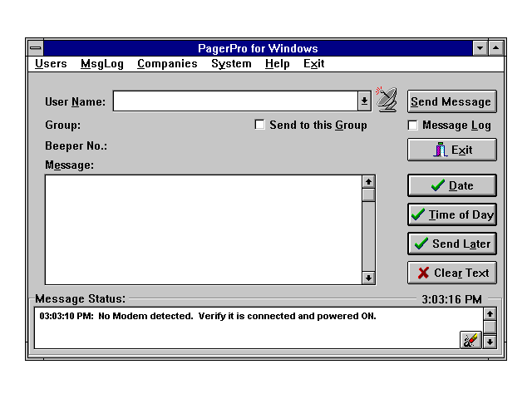Enable the Send to this Group checkbox
This screenshot has height=399, width=532.
pyautogui.click(x=260, y=125)
